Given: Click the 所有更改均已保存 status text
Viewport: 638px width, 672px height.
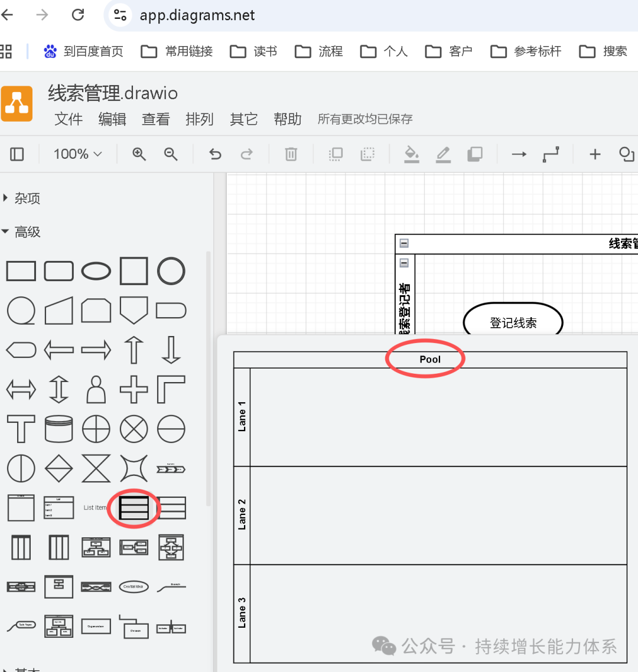Looking at the screenshot, I should pos(364,119).
